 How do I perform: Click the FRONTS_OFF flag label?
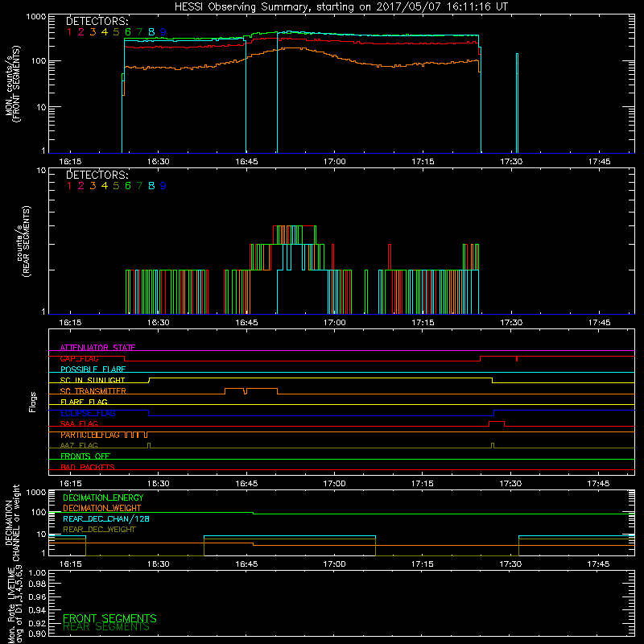tap(85, 456)
